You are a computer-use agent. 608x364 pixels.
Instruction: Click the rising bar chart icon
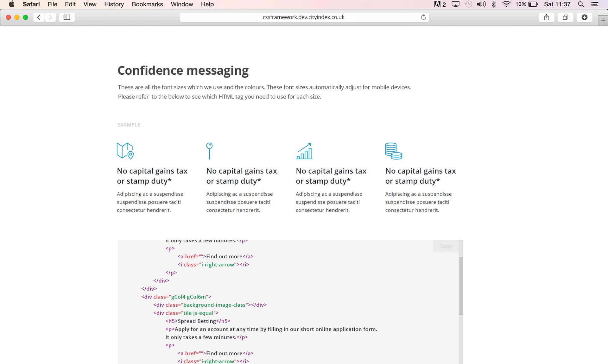pyautogui.click(x=304, y=151)
